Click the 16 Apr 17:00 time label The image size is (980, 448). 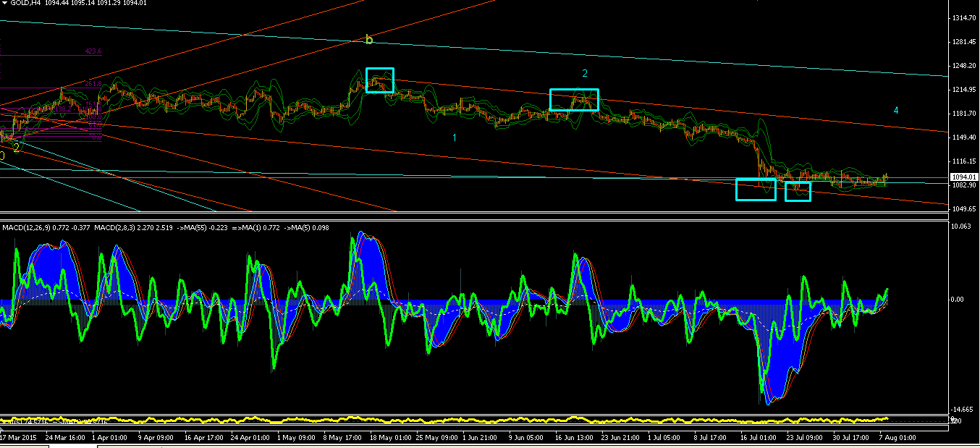[203, 438]
